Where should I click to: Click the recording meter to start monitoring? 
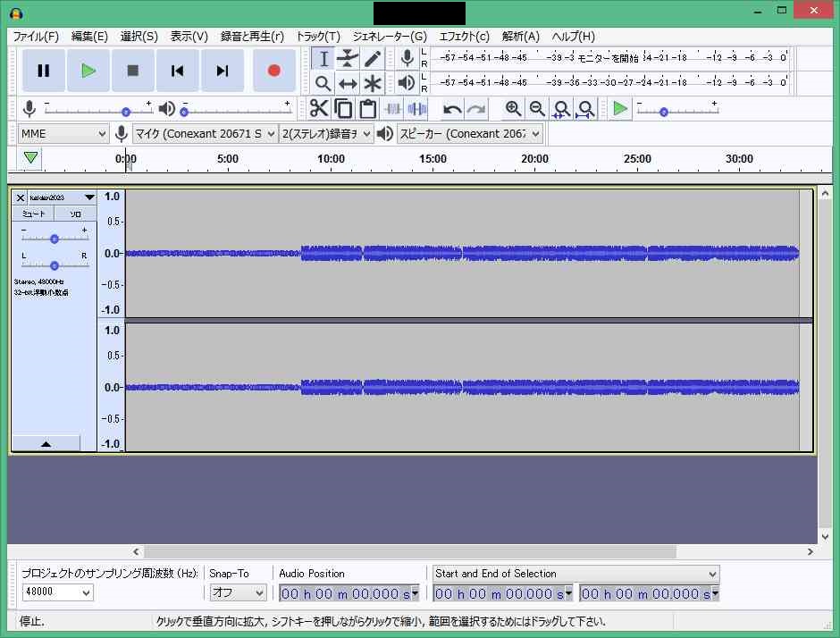(609, 58)
